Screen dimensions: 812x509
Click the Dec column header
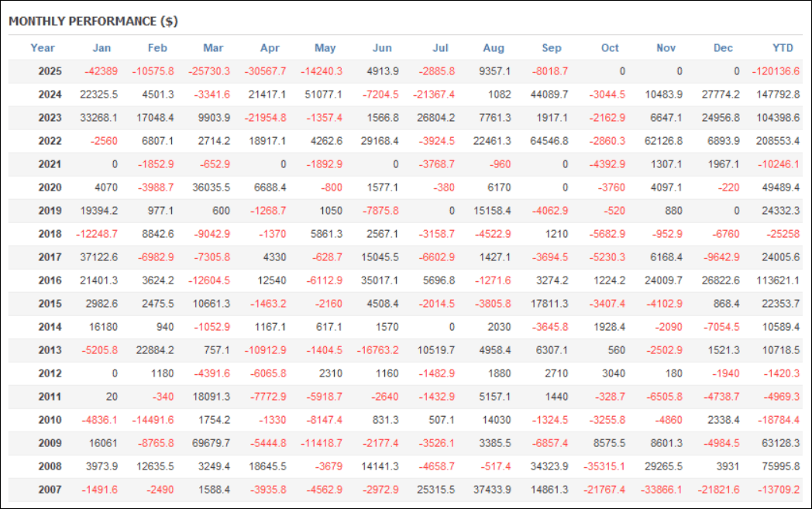723,48
